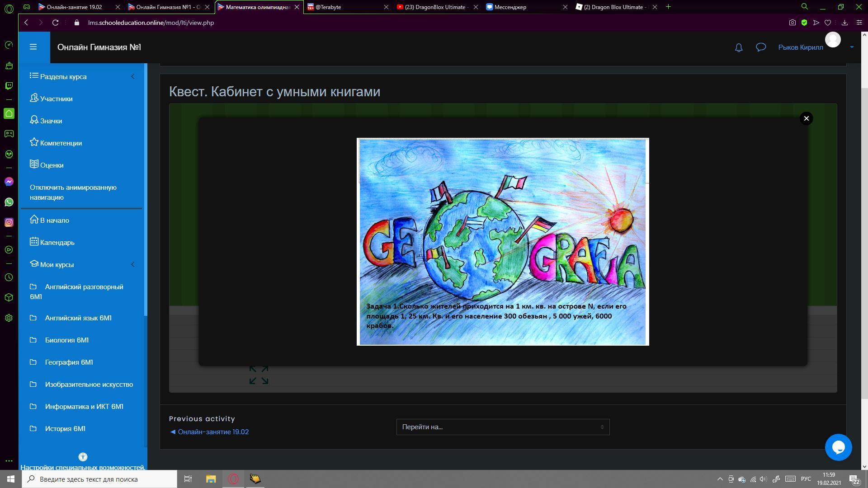Open WhatsApp in the Opera sidebar

click(9, 202)
